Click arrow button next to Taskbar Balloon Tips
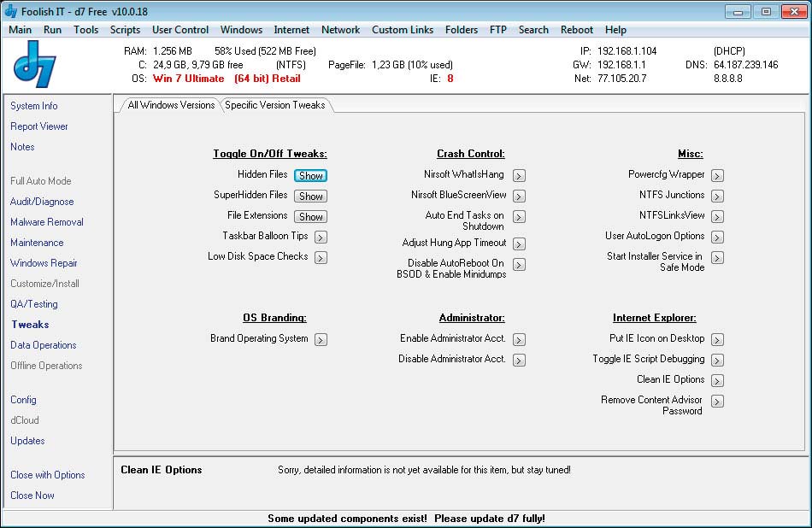 [x=321, y=237]
